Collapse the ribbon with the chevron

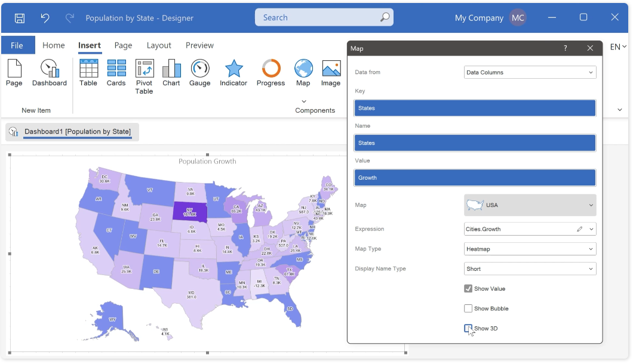point(620,110)
